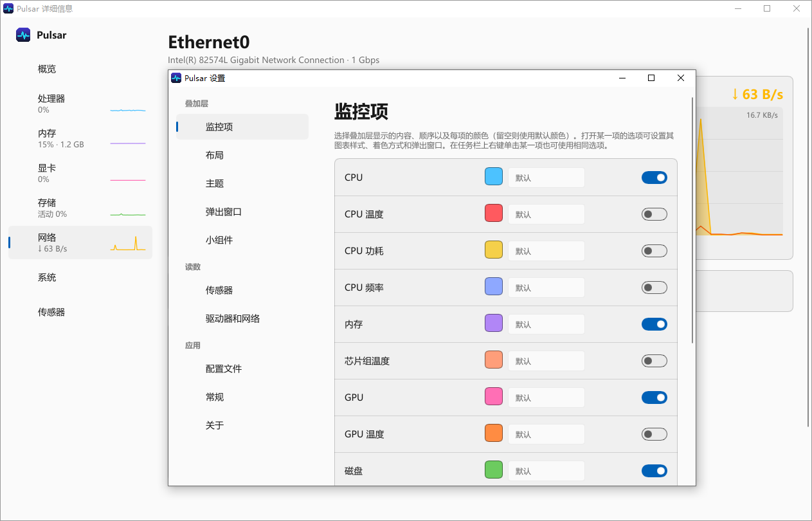Click the network sparkline in 网络 row

tap(128, 243)
